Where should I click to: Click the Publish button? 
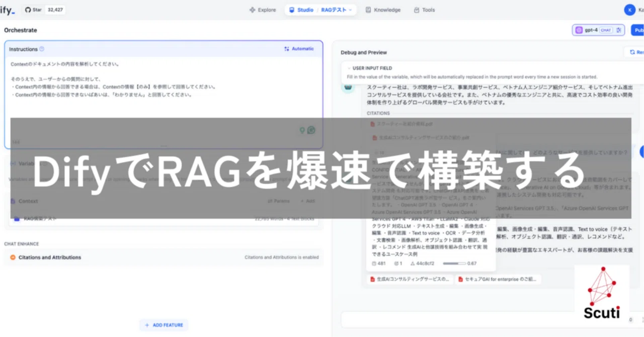(x=638, y=30)
